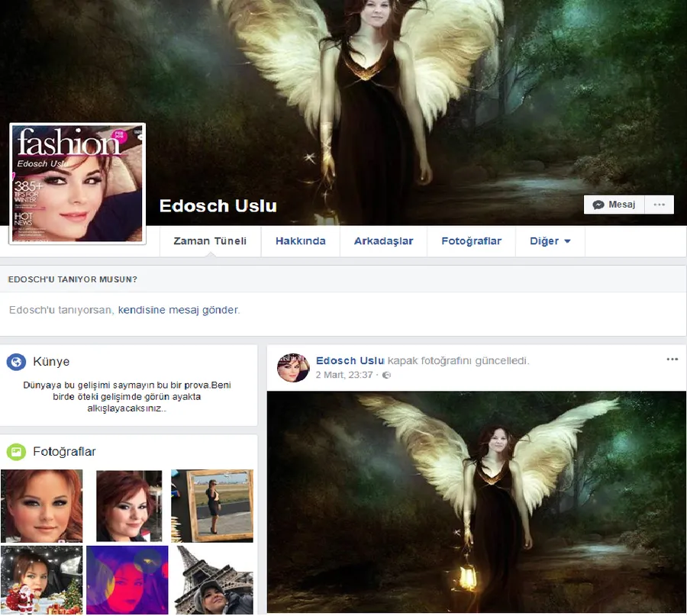Click the Messenger icon on Mesaj button
Screen dimensions: 687x616
tap(598, 205)
